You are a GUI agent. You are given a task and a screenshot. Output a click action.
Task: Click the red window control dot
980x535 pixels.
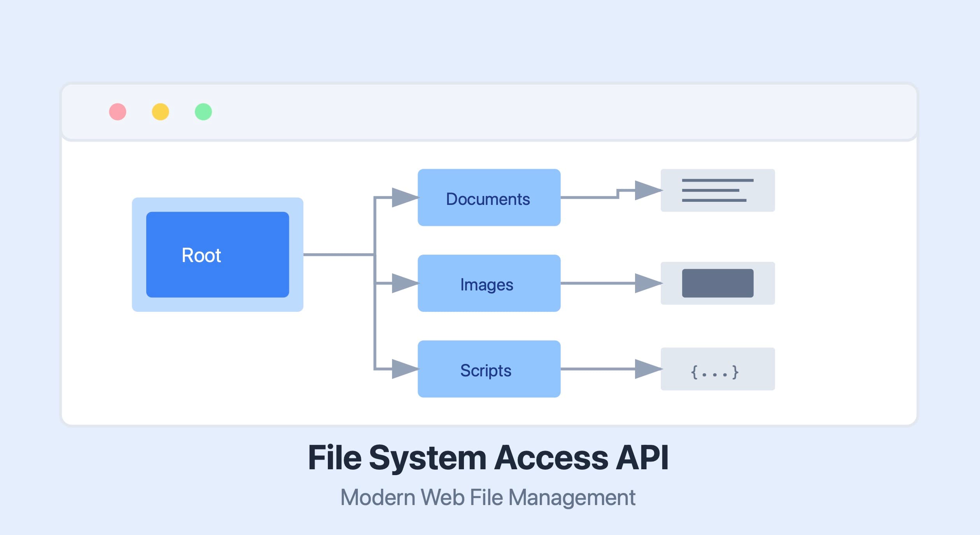pos(118,112)
